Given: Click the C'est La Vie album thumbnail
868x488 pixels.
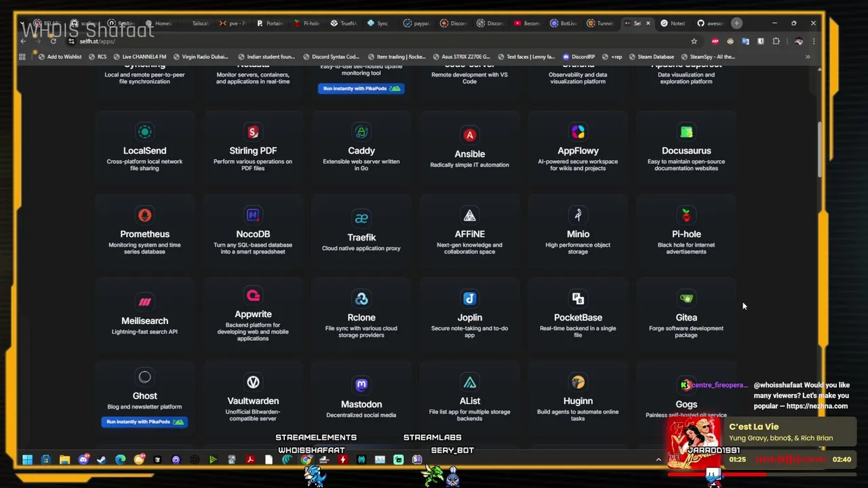Looking at the screenshot, I should (693, 442).
